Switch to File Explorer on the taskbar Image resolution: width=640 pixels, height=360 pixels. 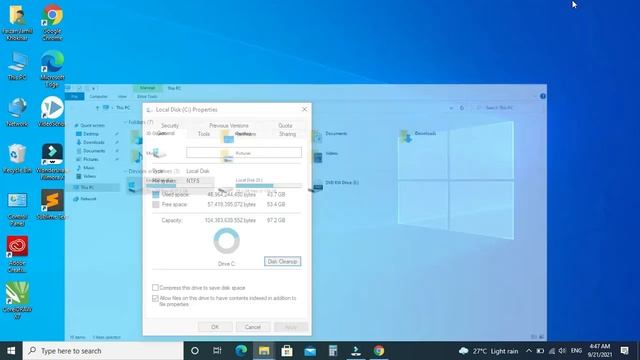(x=264, y=351)
